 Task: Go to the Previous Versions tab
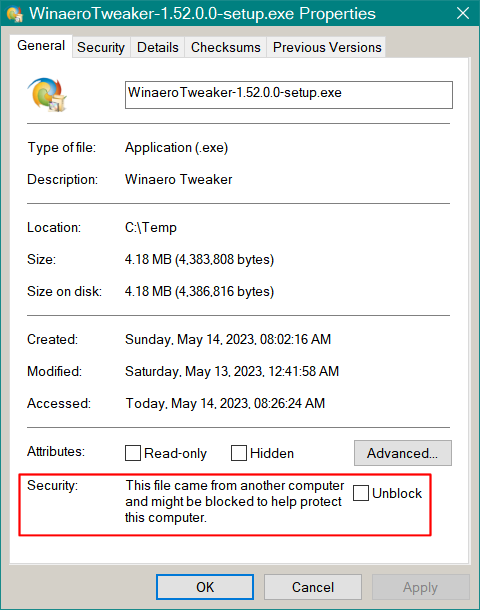tap(327, 47)
